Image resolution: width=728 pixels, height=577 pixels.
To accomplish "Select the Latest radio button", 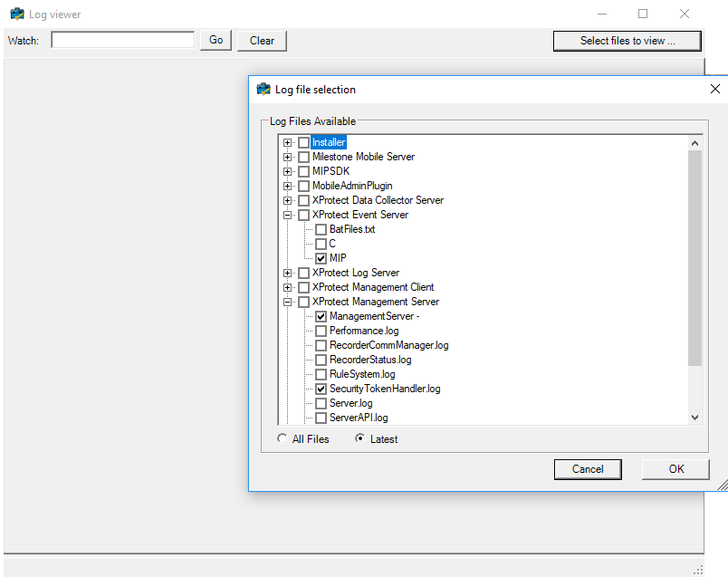I will coord(359,438).
